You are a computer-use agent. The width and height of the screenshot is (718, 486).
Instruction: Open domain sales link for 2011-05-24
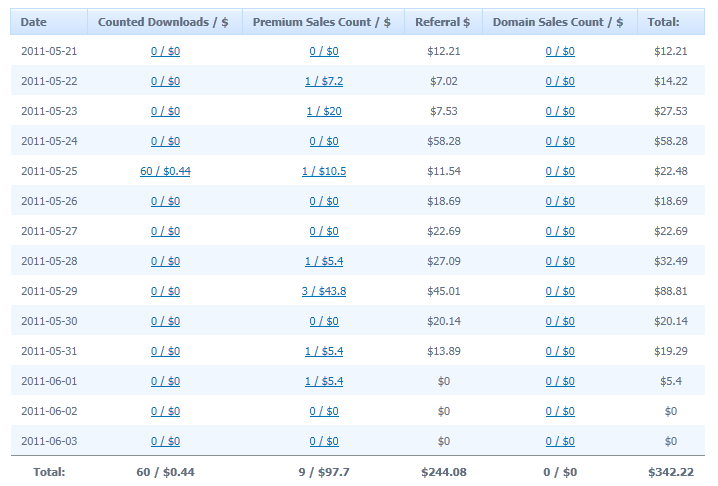pyautogui.click(x=560, y=142)
